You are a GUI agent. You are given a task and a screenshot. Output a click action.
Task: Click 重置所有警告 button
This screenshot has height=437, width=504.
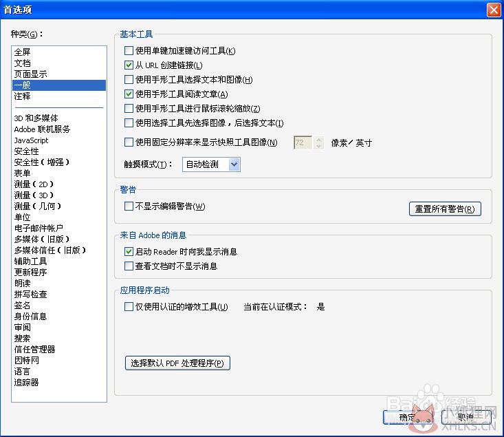click(x=445, y=209)
